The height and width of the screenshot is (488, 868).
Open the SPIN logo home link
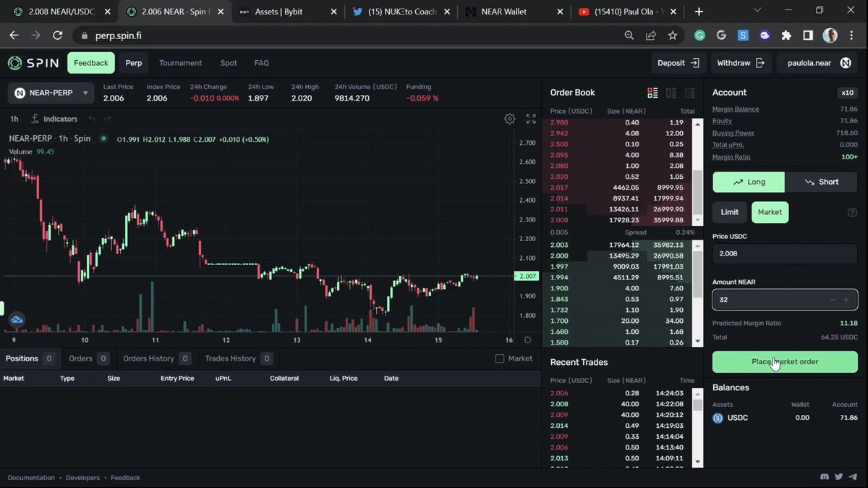click(x=33, y=63)
